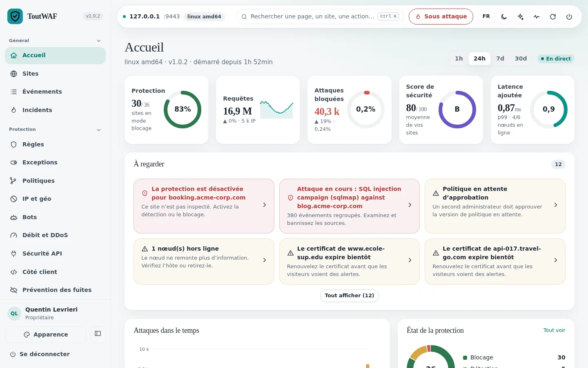Open the Exceptions page
The height and width of the screenshot is (368, 588).
click(x=55, y=162)
